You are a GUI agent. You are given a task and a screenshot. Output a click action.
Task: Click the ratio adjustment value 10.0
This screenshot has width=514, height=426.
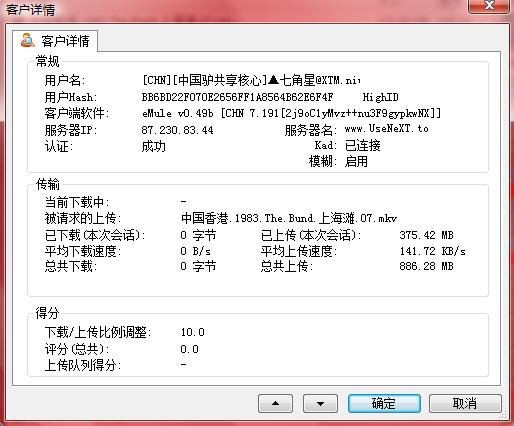(x=192, y=332)
